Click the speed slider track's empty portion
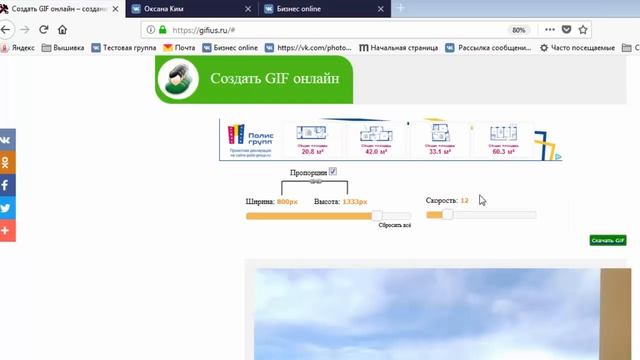 point(495,215)
